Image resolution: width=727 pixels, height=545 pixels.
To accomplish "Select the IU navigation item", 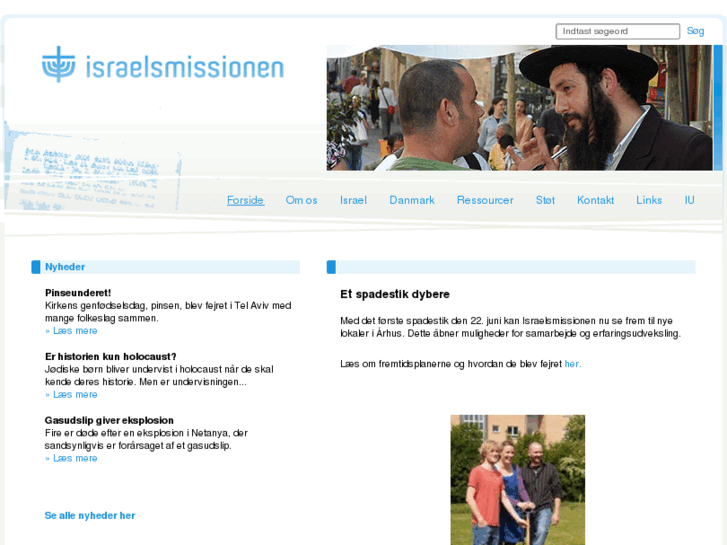I will (689, 200).
